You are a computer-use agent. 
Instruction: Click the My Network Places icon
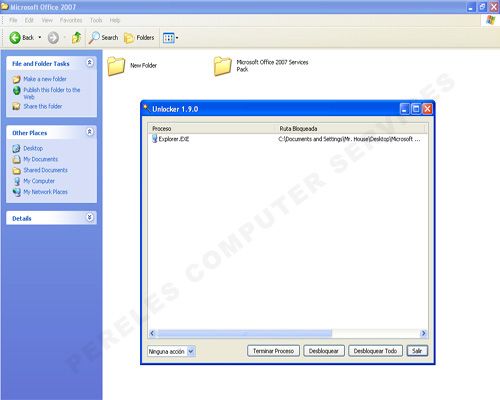pyautogui.click(x=16, y=192)
